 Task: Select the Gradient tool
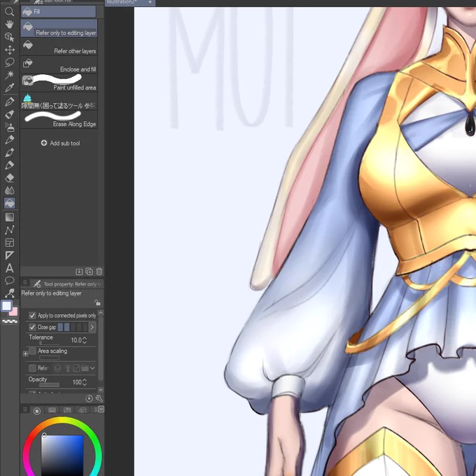click(9, 217)
